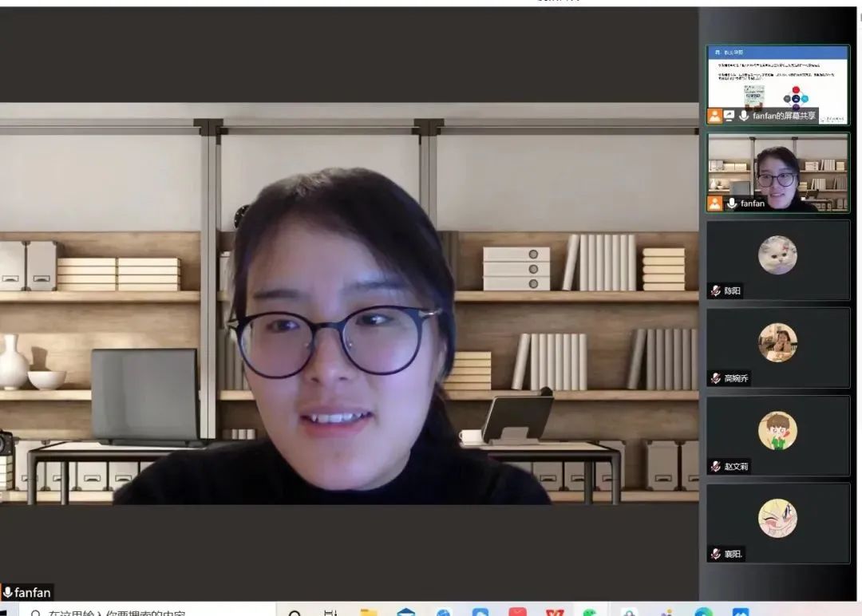Click orange host icon on fanfan video tile
Screen dimensions: 862x616
click(714, 203)
